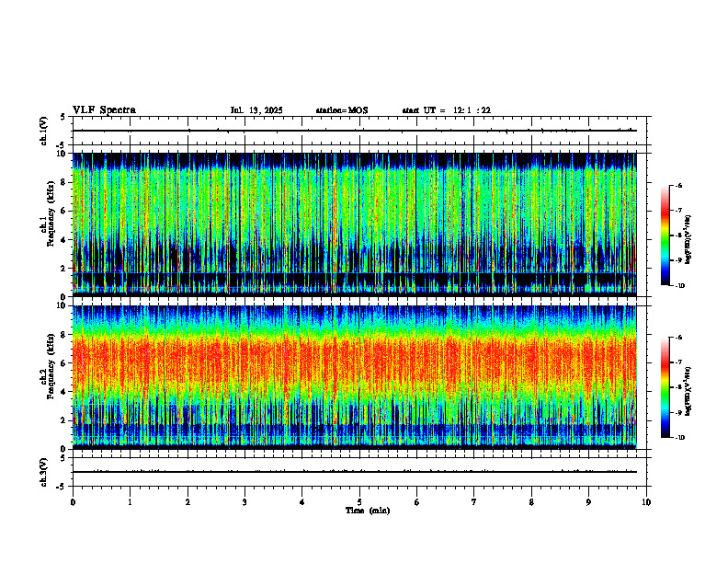Screen dimensions: 728x563
Task: Click the ch.3 voltage waveform trace
Action: click(355, 472)
